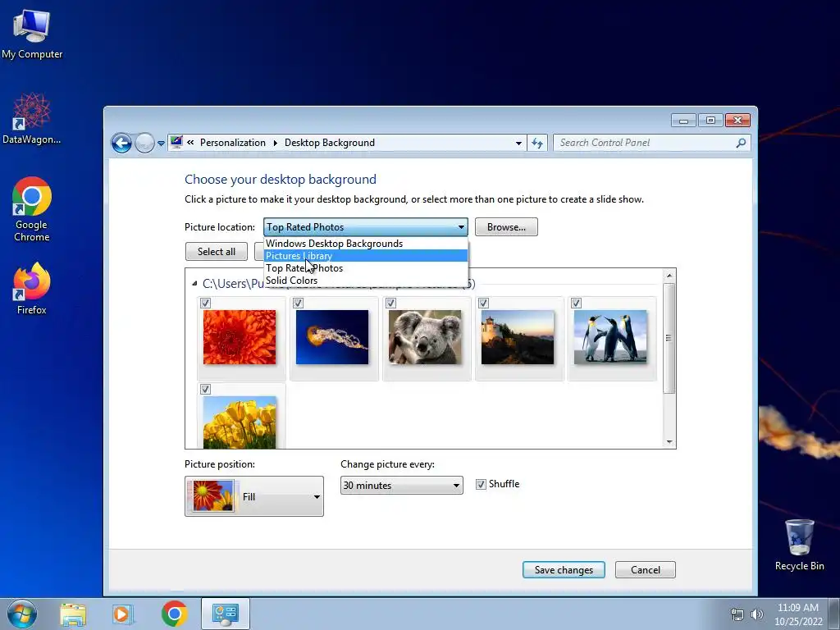This screenshot has height=630, width=840.
Task: Open the DataWagon desktop shortcut
Action: (x=32, y=118)
